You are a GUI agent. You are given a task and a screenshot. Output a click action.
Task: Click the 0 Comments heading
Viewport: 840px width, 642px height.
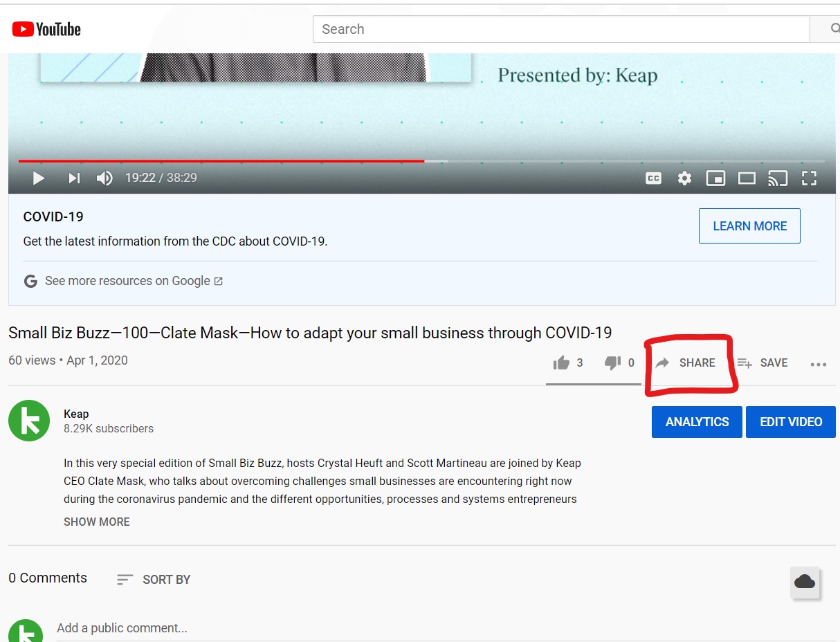click(x=48, y=578)
